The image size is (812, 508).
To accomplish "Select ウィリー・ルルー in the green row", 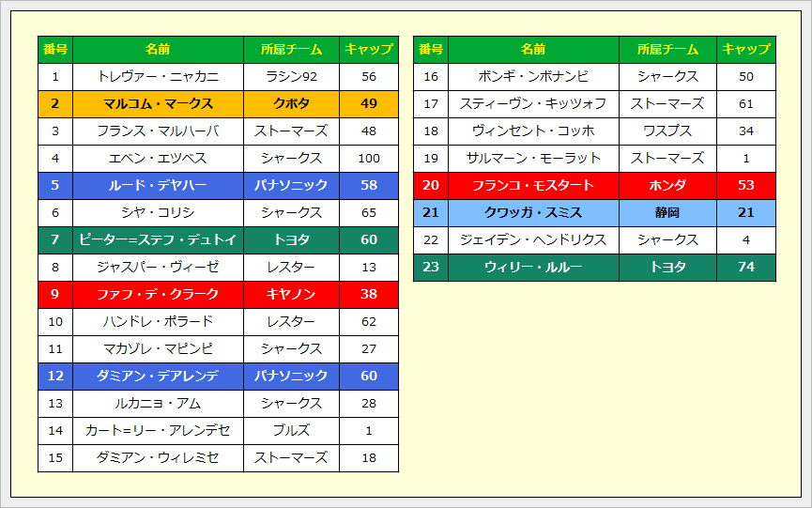I will point(533,268).
